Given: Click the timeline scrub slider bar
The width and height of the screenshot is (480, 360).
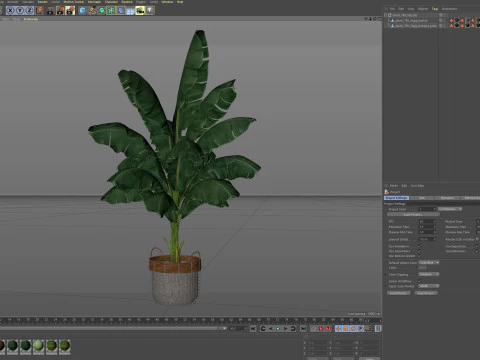Looking at the screenshot, I should (112, 328).
